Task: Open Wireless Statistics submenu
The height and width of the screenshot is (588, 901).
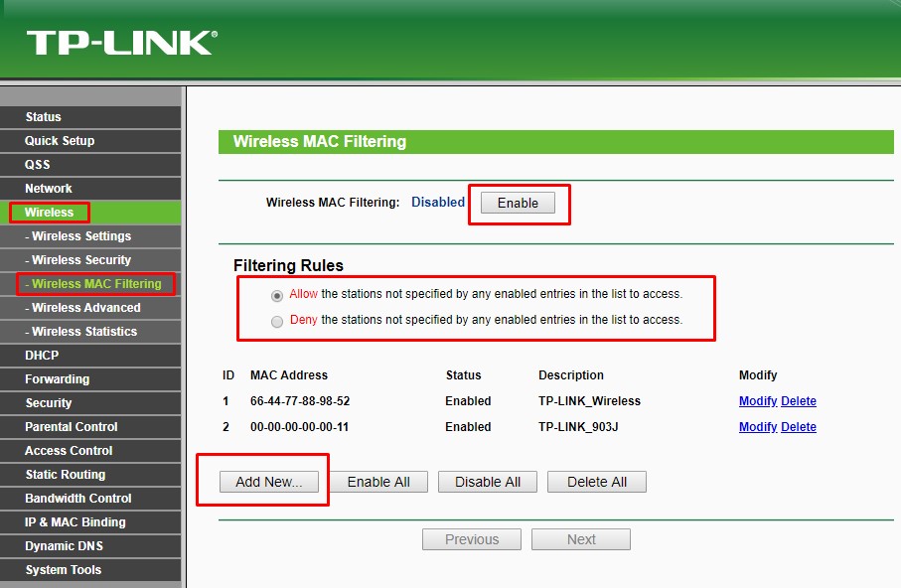Action: coord(90,332)
